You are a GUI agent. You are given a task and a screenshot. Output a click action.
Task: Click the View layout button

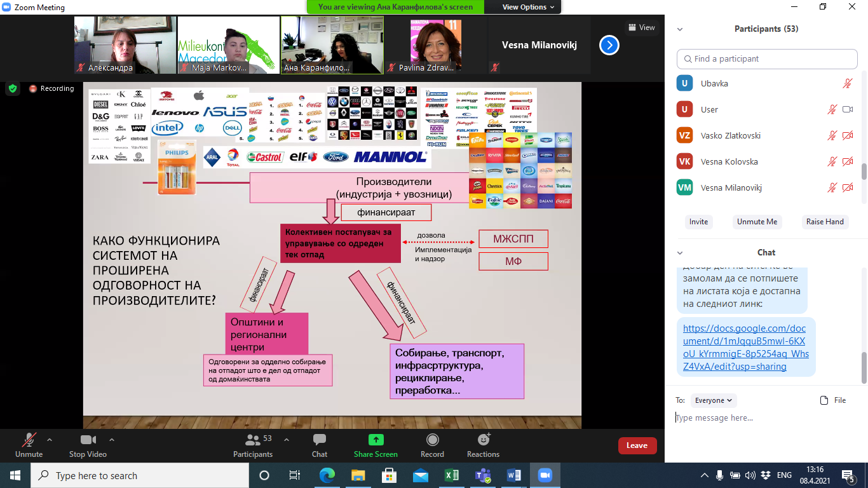click(642, 27)
